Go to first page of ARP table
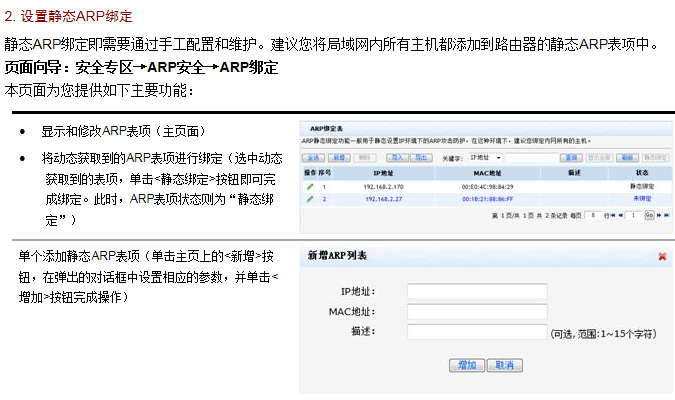The height and width of the screenshot is (400, 675). click(x=613, y=215)
